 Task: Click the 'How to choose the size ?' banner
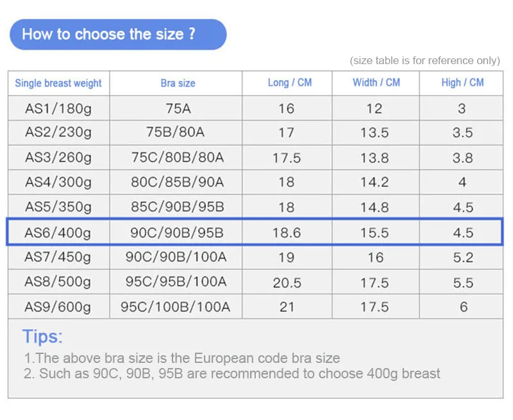coord(118,35)
